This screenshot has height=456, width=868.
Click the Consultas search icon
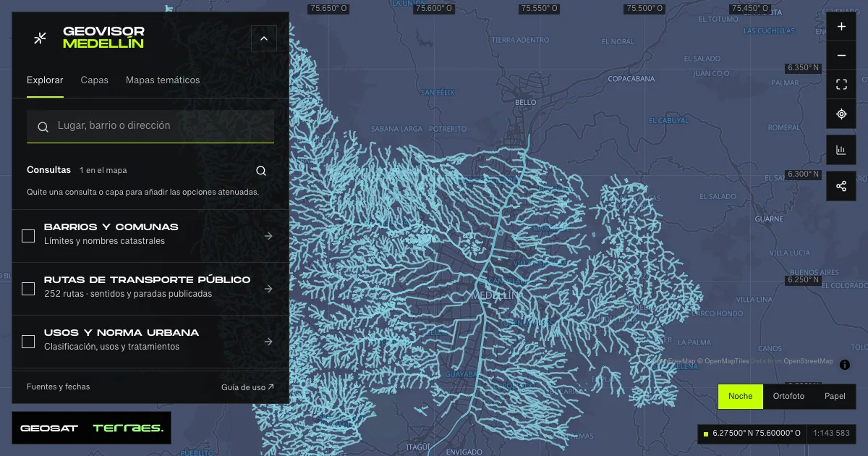pyautogui.click(x=261, y=171)
